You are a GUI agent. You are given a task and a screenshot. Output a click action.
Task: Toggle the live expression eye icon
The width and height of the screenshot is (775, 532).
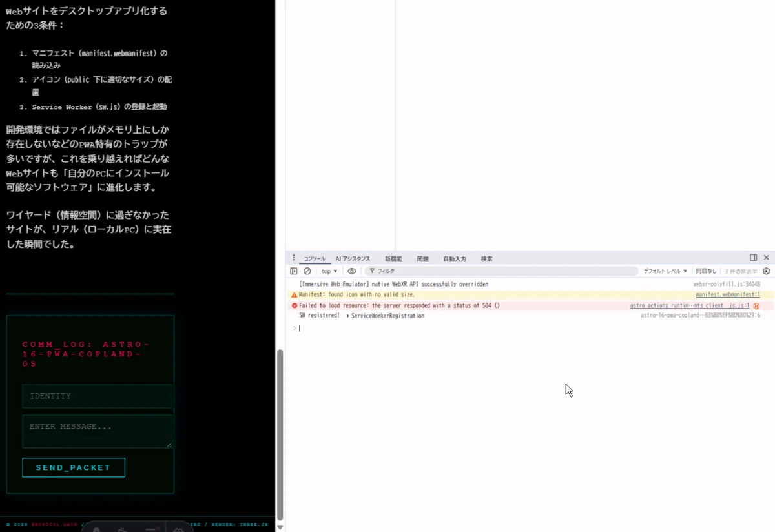352,271
